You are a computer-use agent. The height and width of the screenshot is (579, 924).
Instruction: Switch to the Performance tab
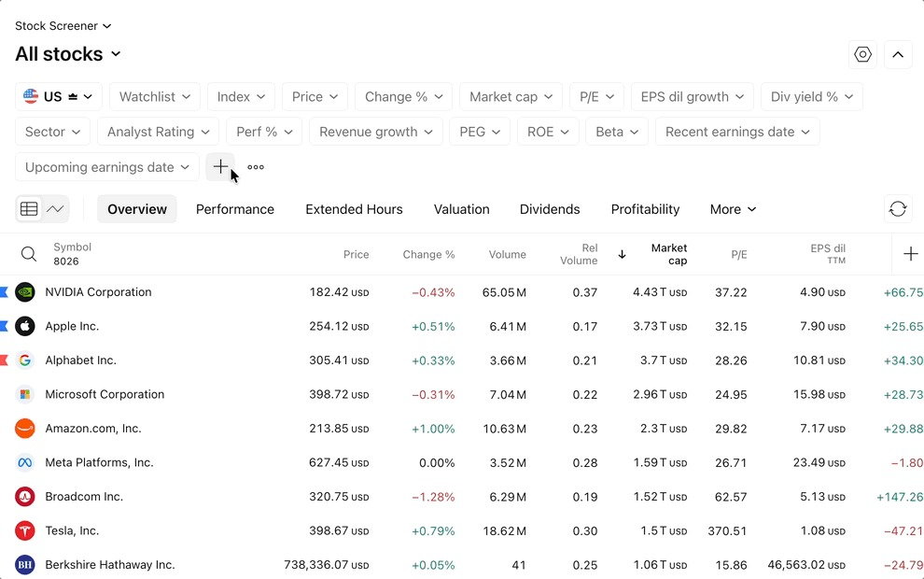tap(235, 209)
